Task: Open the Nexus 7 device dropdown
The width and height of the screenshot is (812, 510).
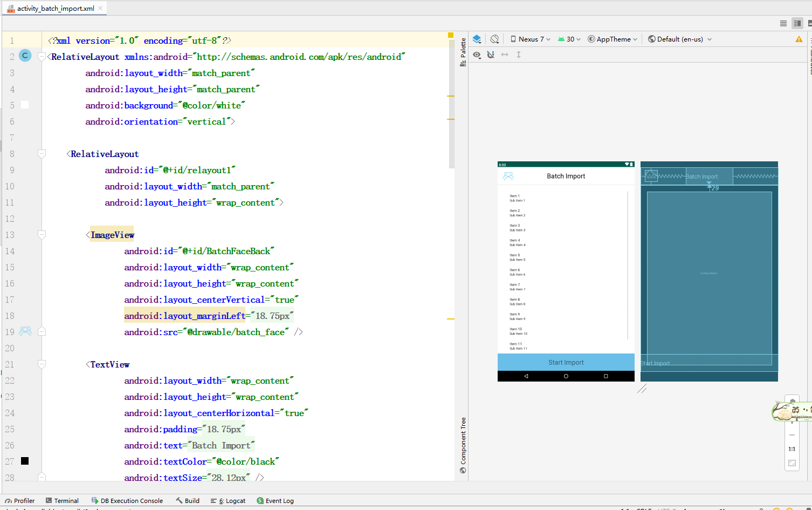Action: [x=531, y=39]
